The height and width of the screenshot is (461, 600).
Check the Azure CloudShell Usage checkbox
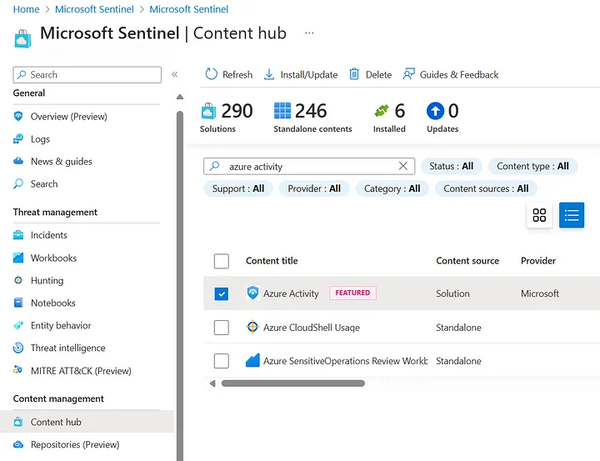pyautogui.click(x=221, y=327)
